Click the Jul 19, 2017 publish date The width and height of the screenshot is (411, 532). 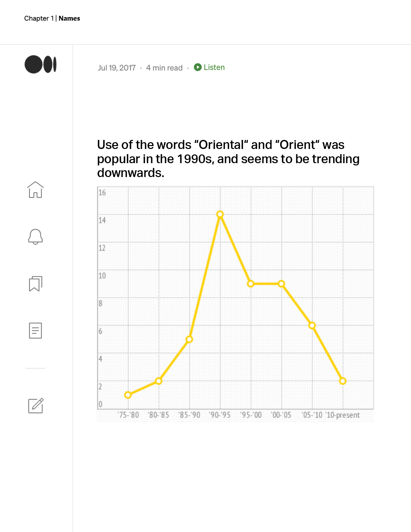coord(117,68)
